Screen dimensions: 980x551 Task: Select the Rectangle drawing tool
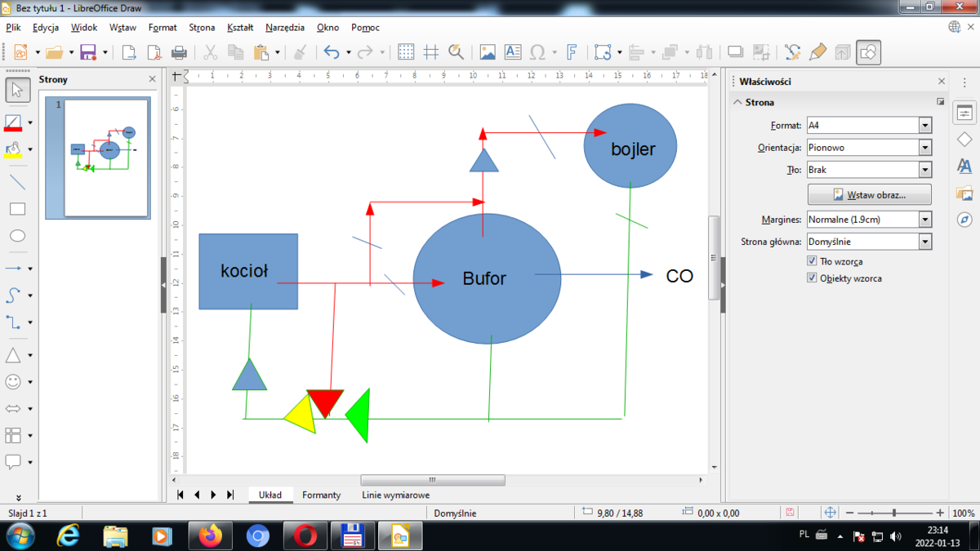point(16,209)
